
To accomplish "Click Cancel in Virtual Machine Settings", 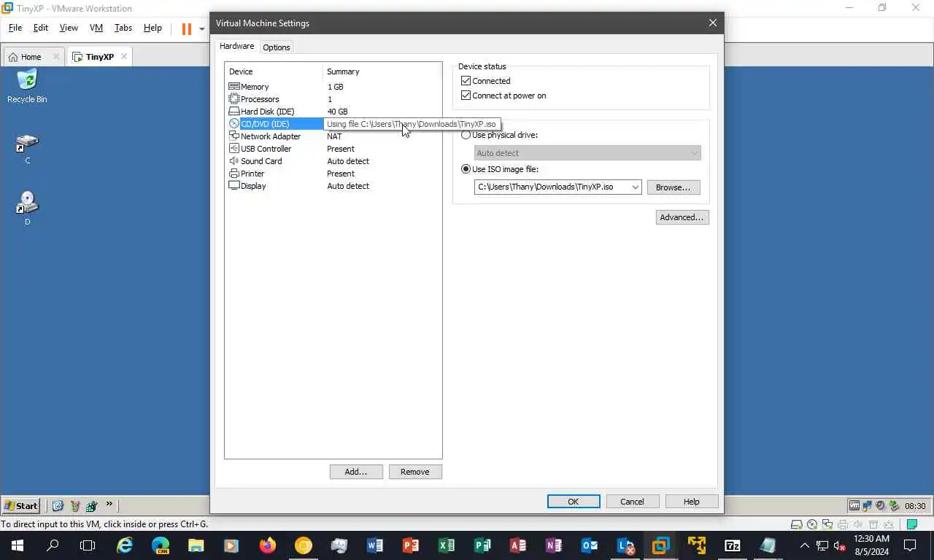I will tap(632, 502).
